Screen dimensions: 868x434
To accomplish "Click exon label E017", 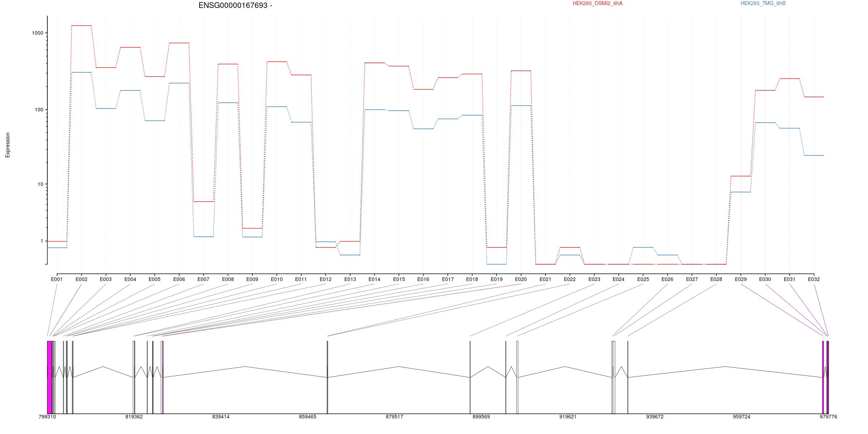I will 448,279.
